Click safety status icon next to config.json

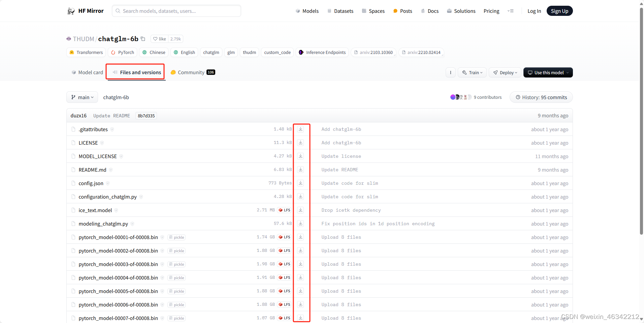108,183
